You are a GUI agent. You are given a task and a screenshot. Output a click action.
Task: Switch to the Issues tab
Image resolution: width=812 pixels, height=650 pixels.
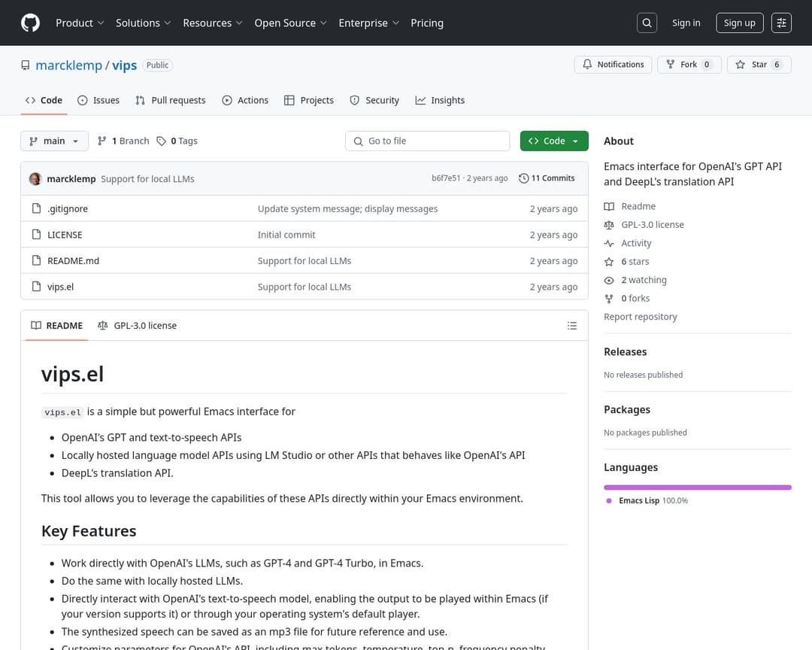click(98, 101)
